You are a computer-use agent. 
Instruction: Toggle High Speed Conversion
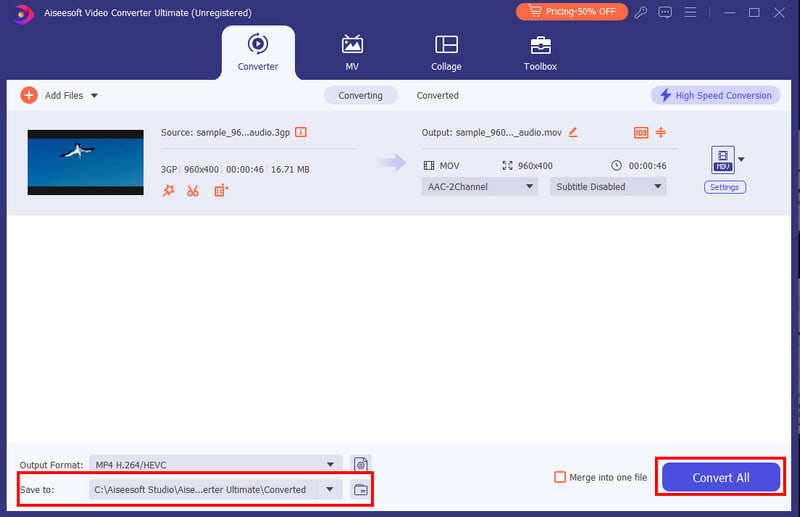[715, 95]
